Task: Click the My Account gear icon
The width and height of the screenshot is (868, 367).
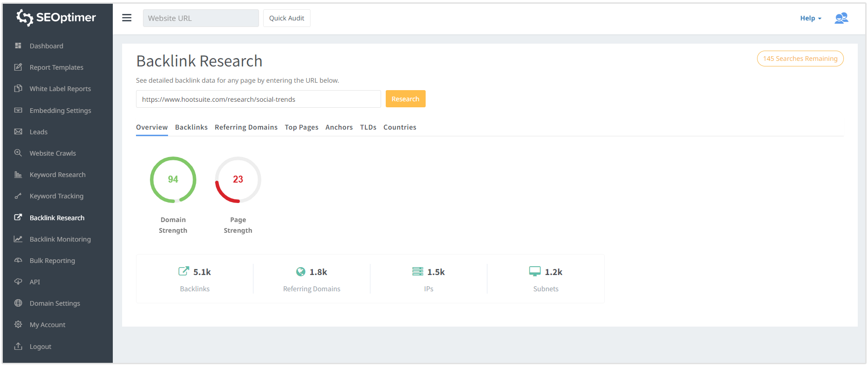Action: pos(18,324)
